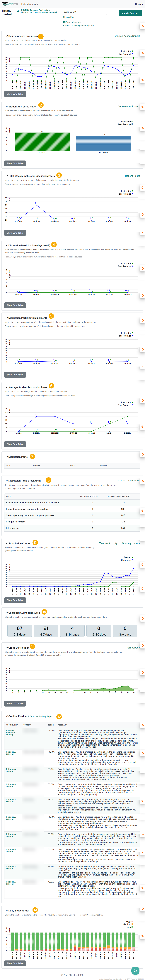
Task: Collapse the Discussion Topic Breakdown section
Action: 6,480
